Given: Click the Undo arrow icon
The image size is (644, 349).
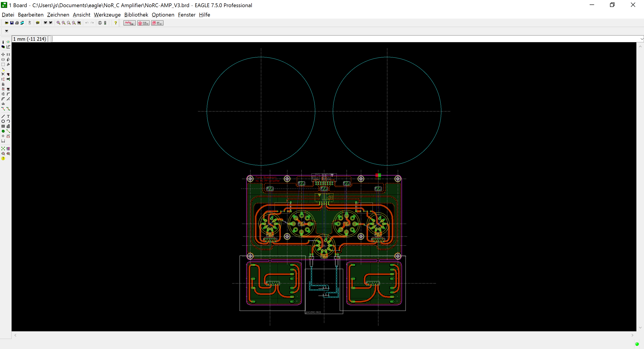Looking at the screenshot, I should point(87,23).
